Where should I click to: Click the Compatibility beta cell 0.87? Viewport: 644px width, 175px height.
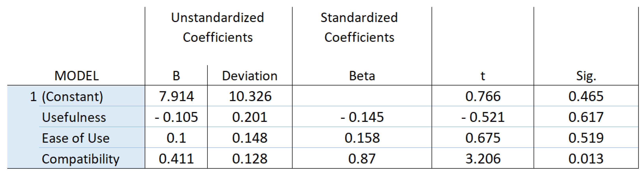[362, 159]
